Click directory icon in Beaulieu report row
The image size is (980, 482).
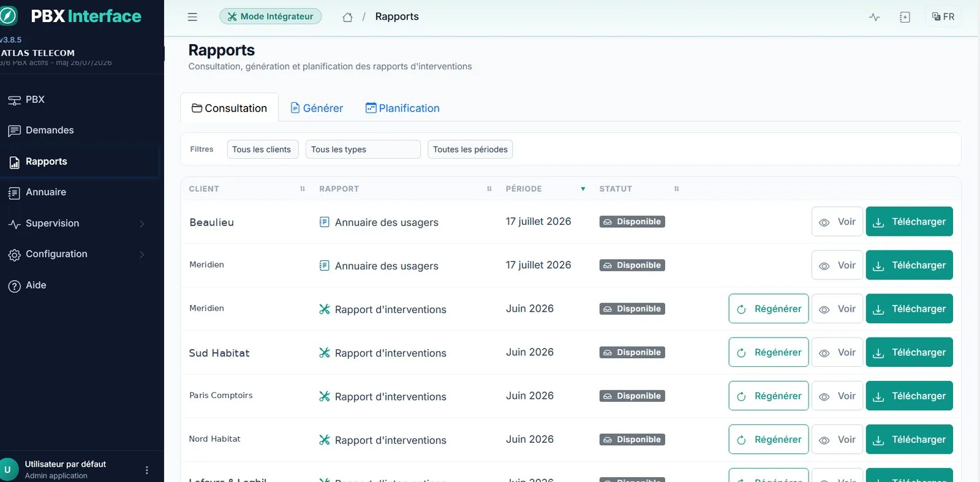[x=325, y=222]
